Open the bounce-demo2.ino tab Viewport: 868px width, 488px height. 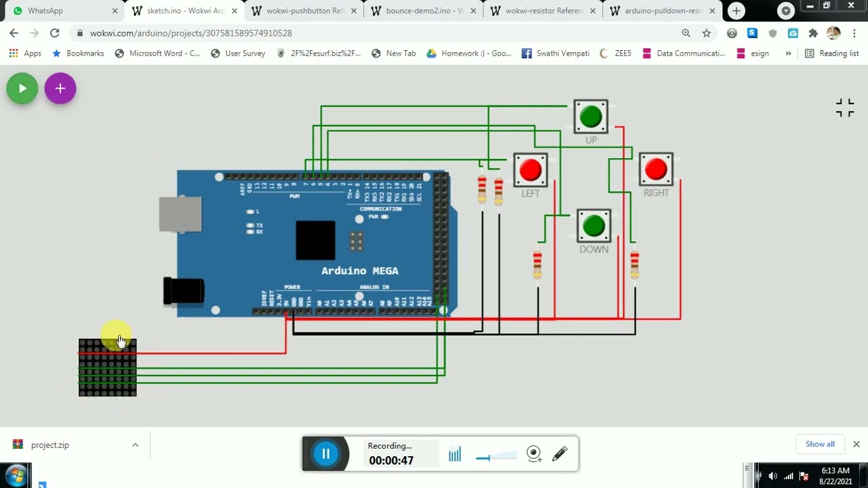click(x=424, y=11)
